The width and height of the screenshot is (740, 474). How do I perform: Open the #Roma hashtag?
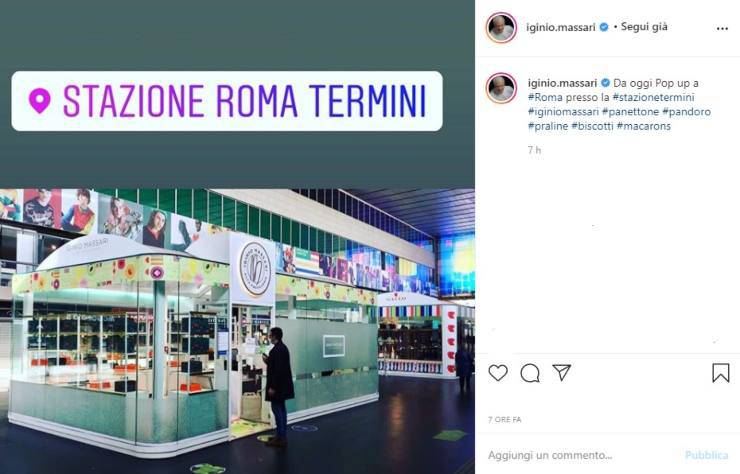(545, 97)
